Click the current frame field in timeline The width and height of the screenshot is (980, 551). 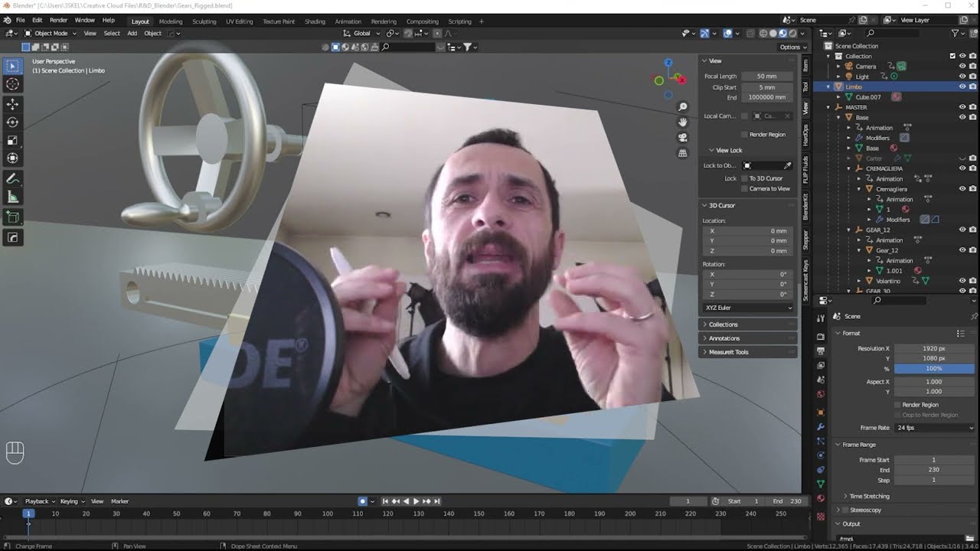click(688, 501)
